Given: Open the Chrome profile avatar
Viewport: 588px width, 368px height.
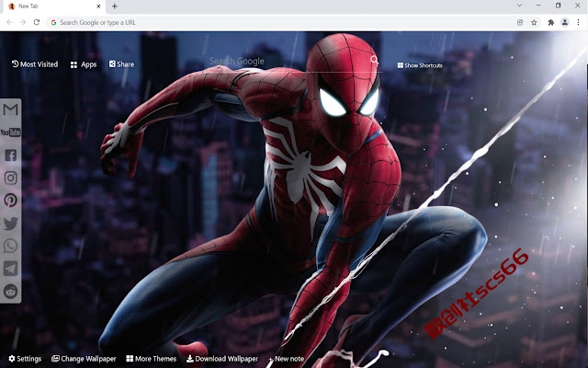Looking at the screenshot, I should 565,22.
